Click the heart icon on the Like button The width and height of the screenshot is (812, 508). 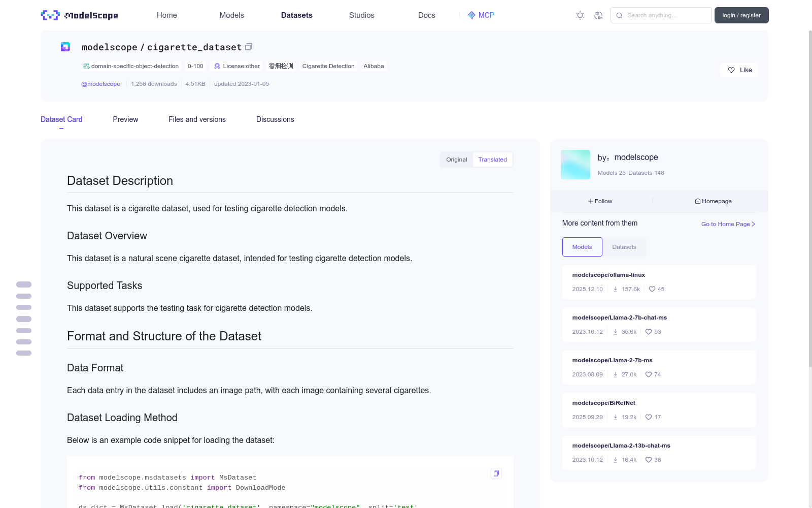pos(731,70)
